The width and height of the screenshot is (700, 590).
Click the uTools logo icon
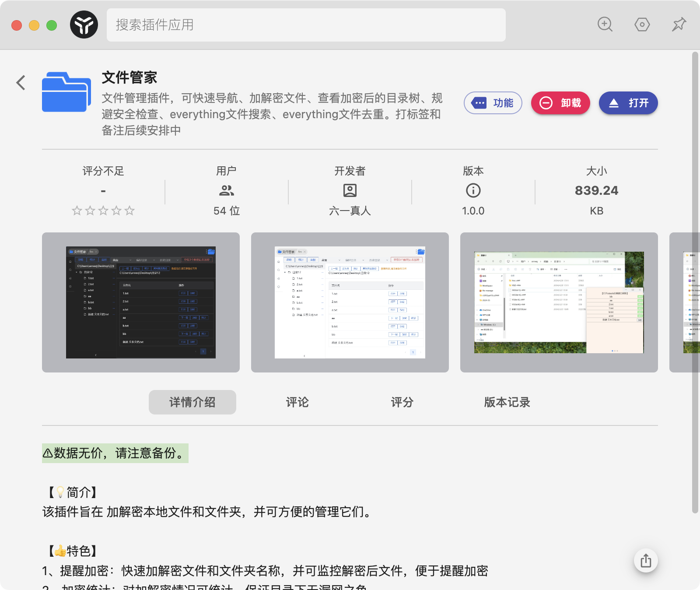[x=84, y=25]
